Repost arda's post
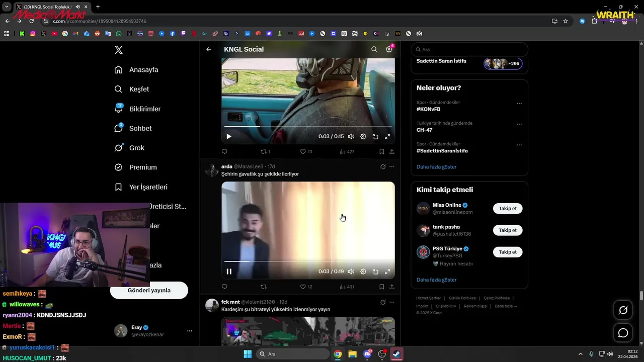This screenshot has width=644, height=362. [x=264, y=287]
